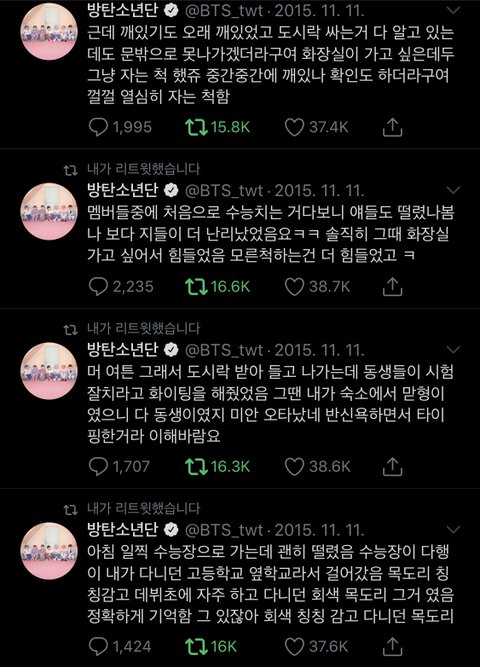This screenshot has width=480, height=667.
Task: Like the tweet showing 38.7K likes
Action: click(294, 287)
